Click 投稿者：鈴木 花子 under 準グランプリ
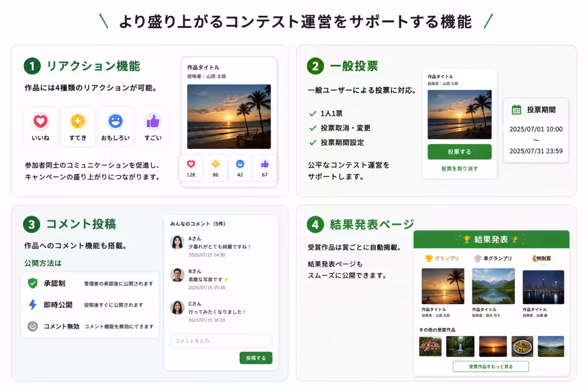This screenshot has height=392, width=588. click(x=487, y=316)
